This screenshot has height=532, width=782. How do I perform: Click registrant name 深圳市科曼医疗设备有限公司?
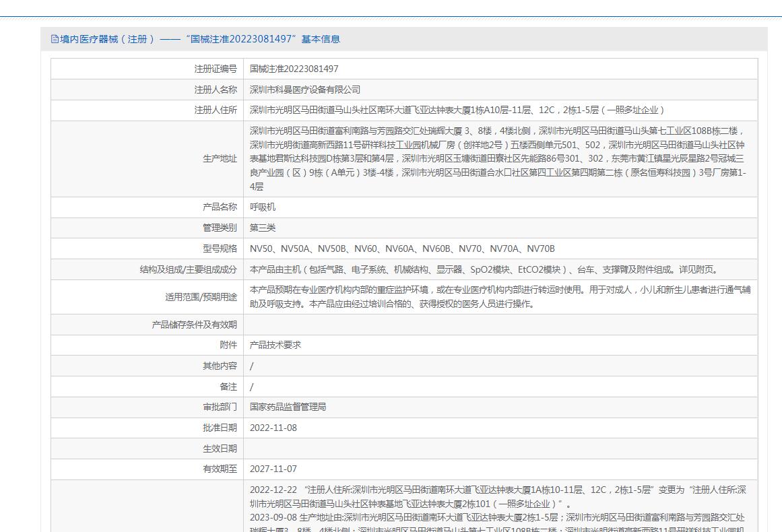(304, 90)
